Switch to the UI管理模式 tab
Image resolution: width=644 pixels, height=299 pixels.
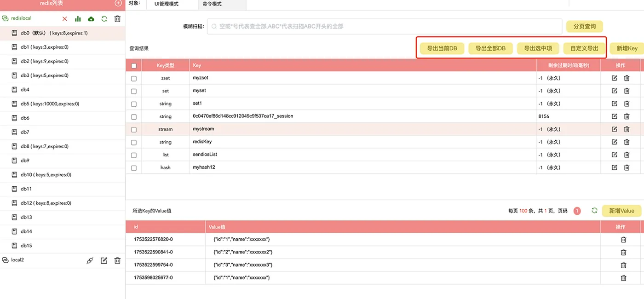[167, 4]
